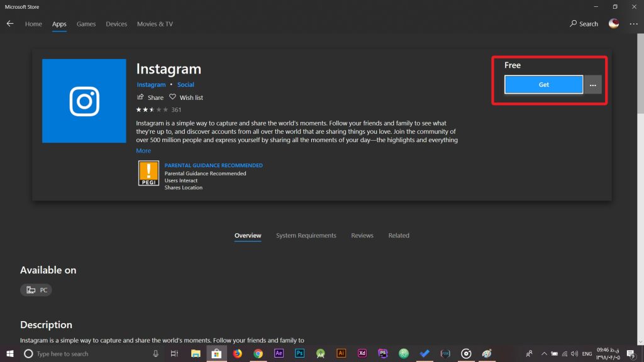Open Parental Guidance Recommended link
Screen dimensions: 644x362
coord(213,165)
